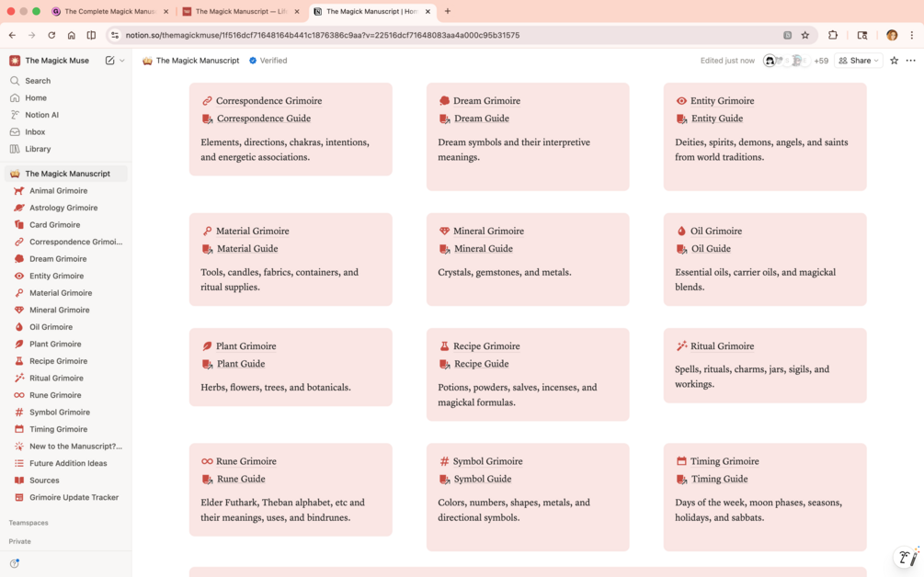Image resolution: width=924 pixels, height=577 pixels.
Task: Open the Entity Grimoire card link
Action: 722,101
